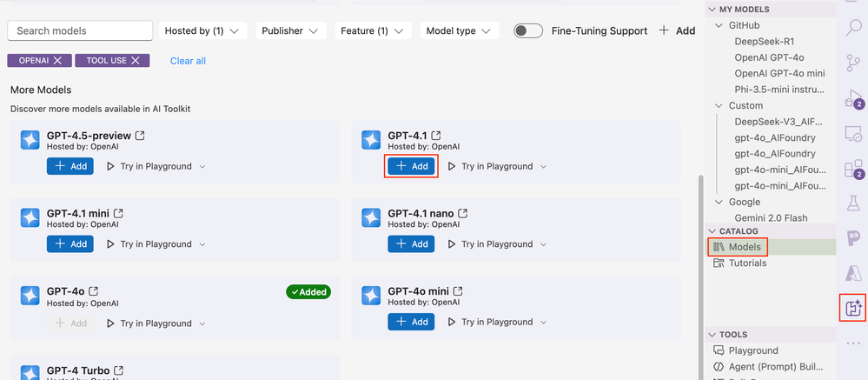Screen dimensions: 868x380
Task: Expand GPT-4.1 Try in Playground chevron
Action: 543,167
